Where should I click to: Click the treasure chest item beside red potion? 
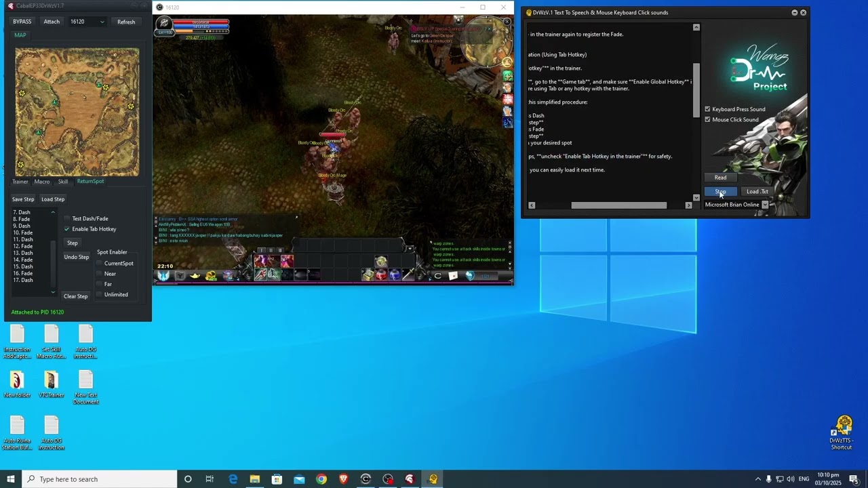point(368,275)
